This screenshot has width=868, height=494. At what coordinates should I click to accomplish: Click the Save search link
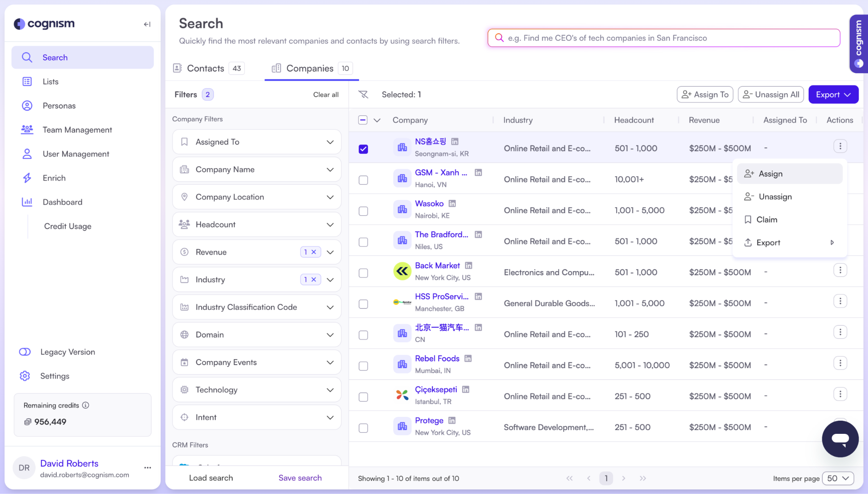point(300,478)
